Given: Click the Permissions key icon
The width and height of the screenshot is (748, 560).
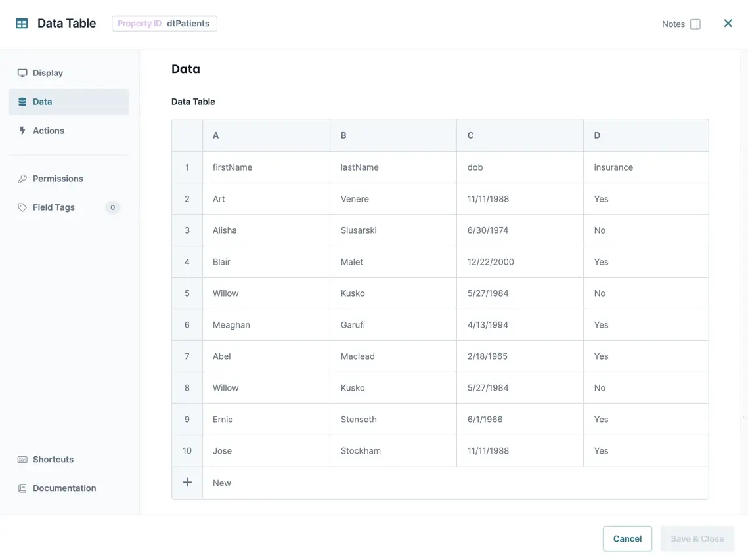Looking at the screenshot, I should (x=22, y=179).
